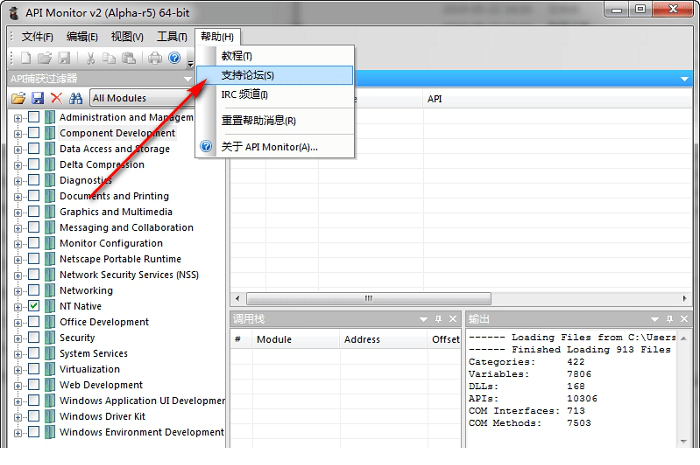The height and width of the screenshot is (465, 700).
Task: Click the Networking module book icon
Action: tap(50, 291)
